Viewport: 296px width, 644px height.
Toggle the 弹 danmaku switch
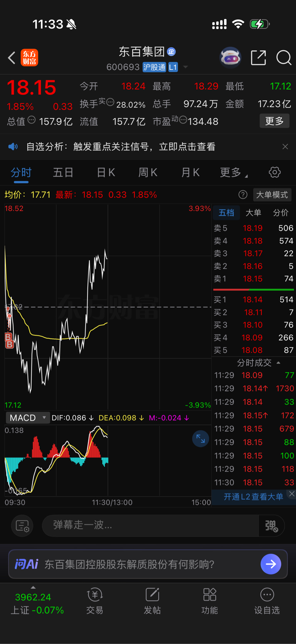[x=271, y=525]
